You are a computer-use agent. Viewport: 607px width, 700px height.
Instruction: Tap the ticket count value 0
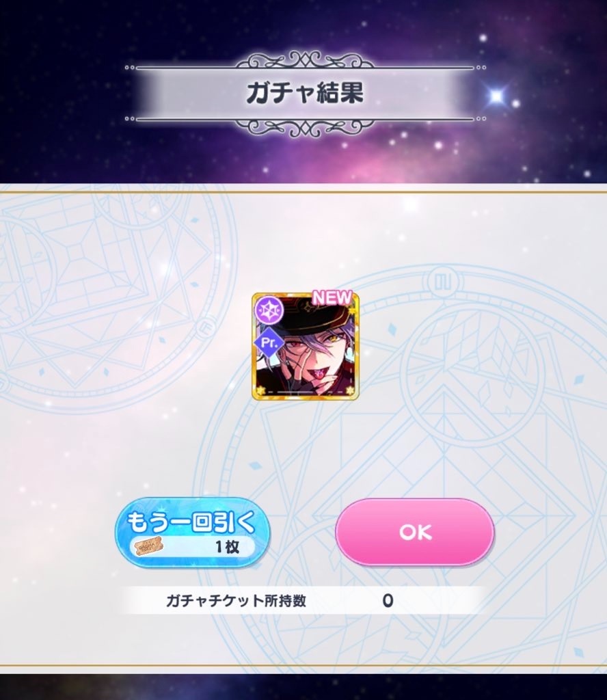click(388, 601)
